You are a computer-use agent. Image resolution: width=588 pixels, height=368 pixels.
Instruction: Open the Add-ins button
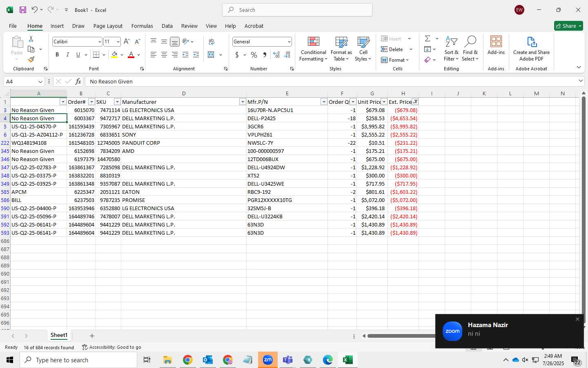coord(496,45)
